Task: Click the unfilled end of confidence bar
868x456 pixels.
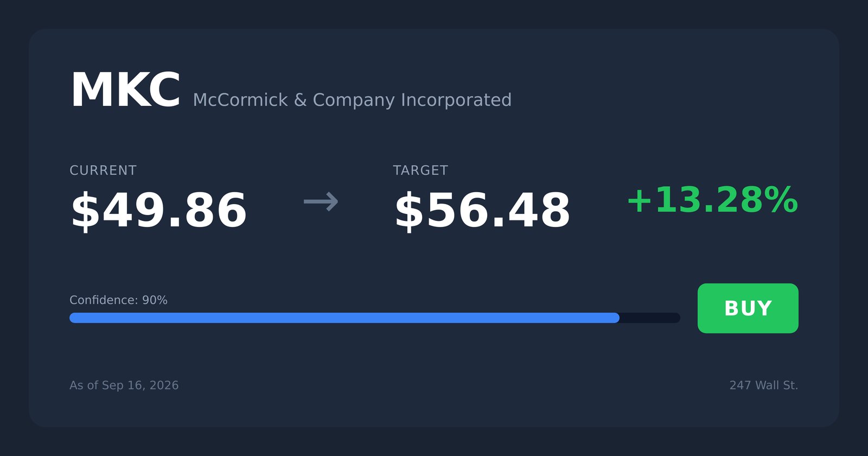Action: pos(650,318)
